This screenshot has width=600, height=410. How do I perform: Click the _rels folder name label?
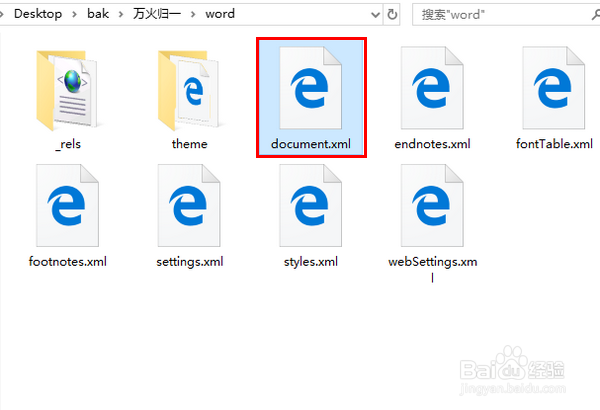(x=68, y=145)
